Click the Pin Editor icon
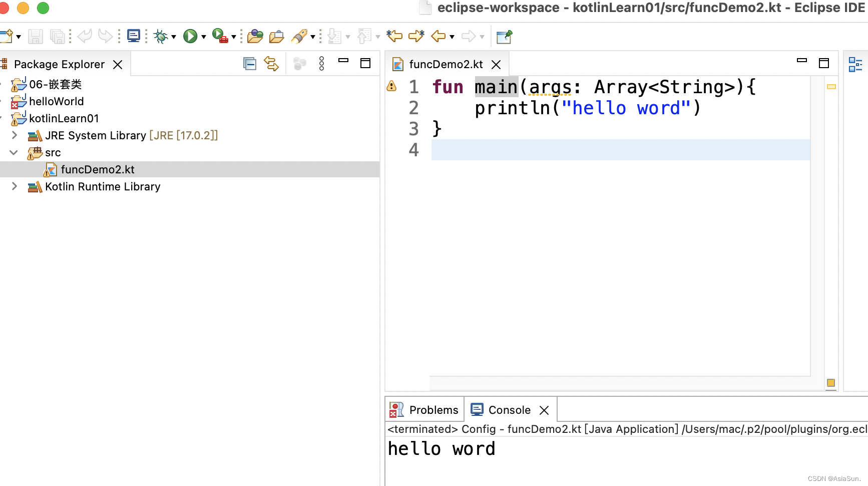Screen dimensions: 868x486 point(504,37)
